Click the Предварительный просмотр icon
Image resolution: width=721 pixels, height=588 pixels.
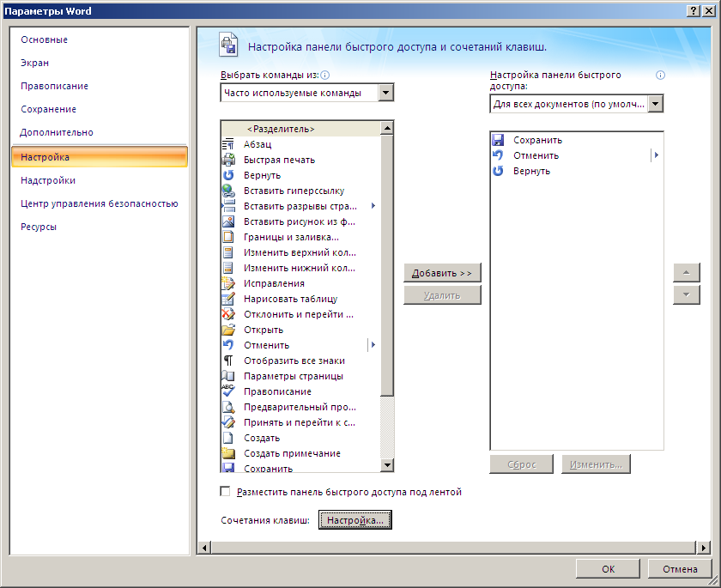pyautogui.click(x=228, y=407)
